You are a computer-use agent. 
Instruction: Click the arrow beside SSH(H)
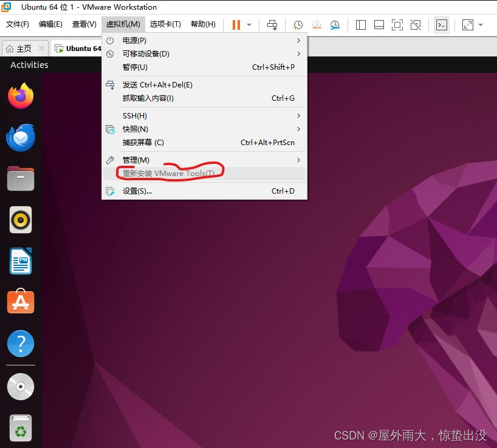(x=298, y=116)
